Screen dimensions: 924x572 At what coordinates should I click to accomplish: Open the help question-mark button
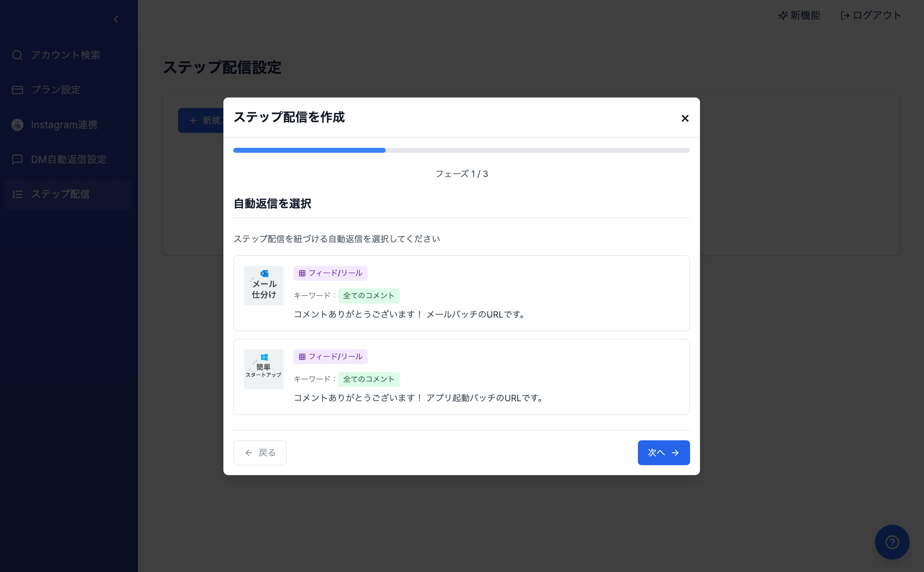click(x=892, y=542)
